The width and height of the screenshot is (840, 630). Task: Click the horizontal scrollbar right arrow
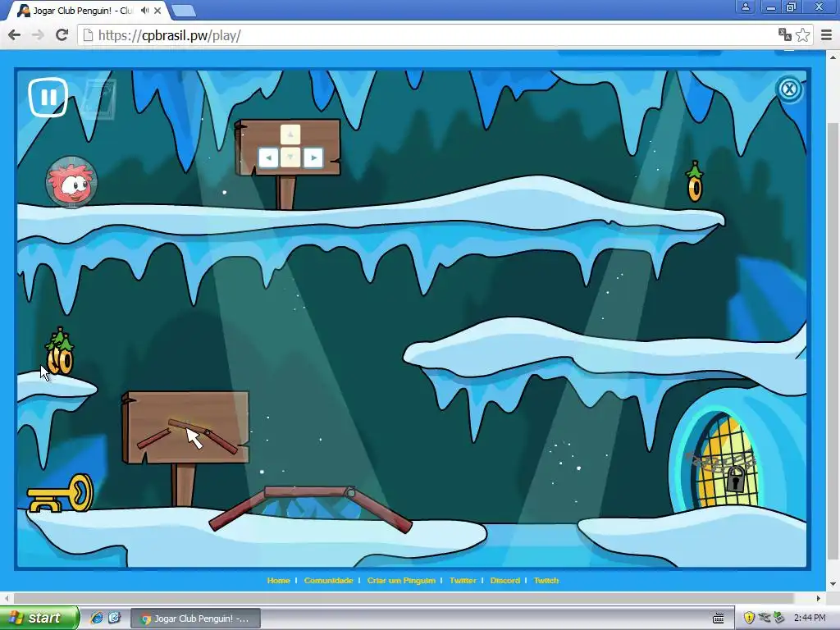click(x=819, y=598)
